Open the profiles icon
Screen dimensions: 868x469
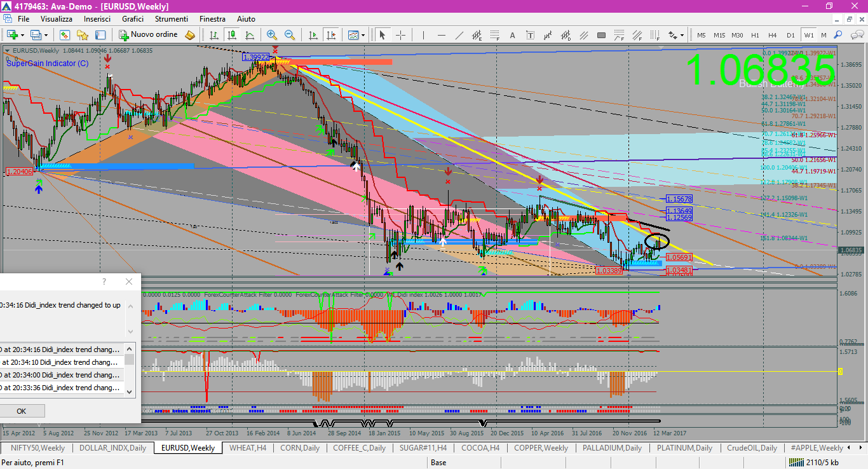(36, 35)
